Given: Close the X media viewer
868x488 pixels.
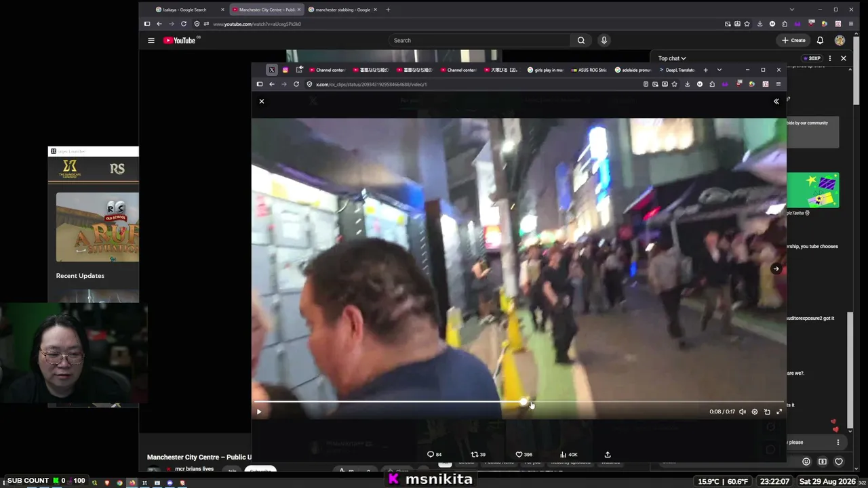Looking at the screenshot, I should pyautogui.click(x=262, y=101).
